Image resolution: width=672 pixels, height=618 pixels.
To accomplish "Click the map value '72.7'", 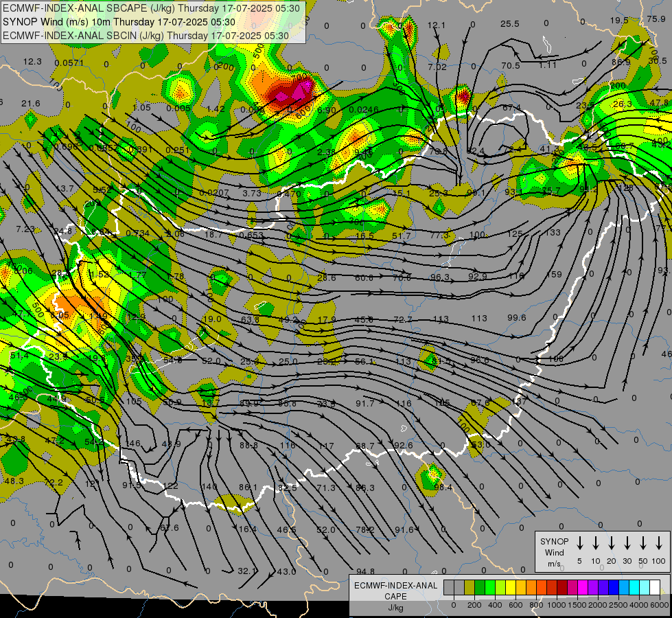I will point(403,319).
